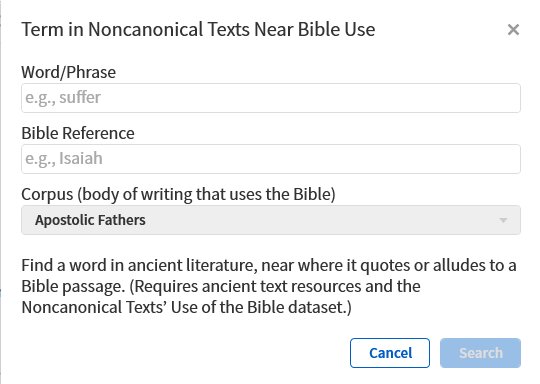This screenshot has width=540, height=384.
Task: Click the dialog title heading text
Action: click(198, 29)
